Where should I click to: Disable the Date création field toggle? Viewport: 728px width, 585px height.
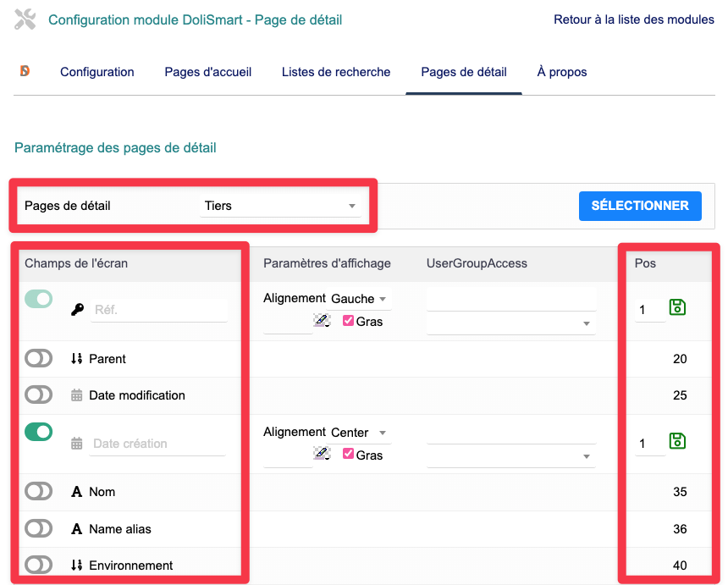pyautogui.click(x=39, y=433)
